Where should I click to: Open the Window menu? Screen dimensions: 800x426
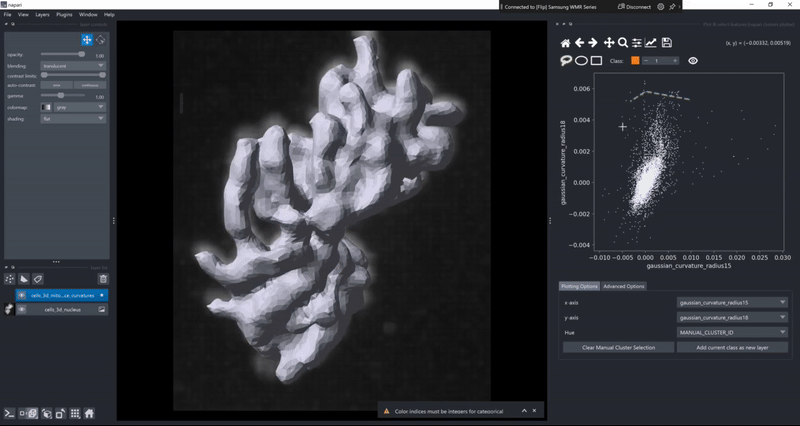[x=88, y=15]
